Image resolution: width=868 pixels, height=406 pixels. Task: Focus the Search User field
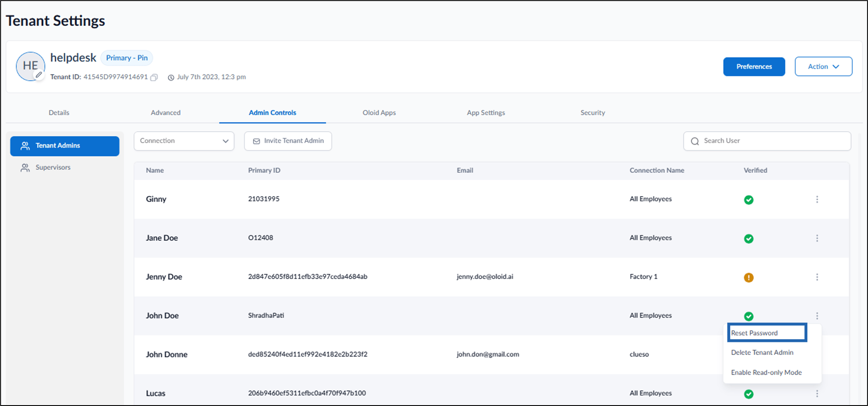click(767, 141)
